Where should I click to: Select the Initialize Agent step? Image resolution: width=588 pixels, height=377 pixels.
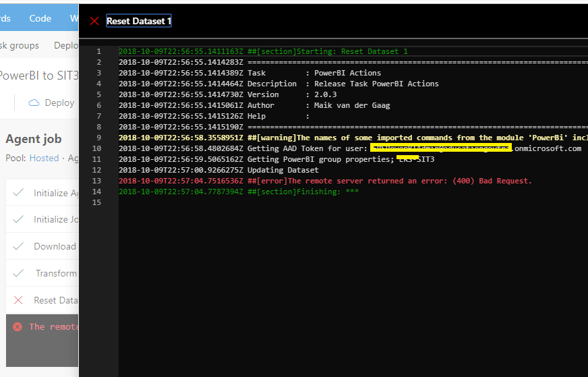click(42, 193)
